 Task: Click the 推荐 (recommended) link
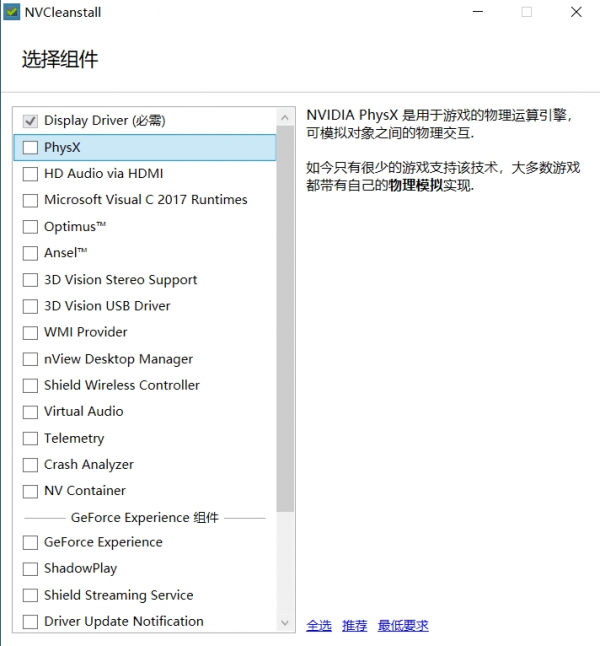[x=354, y=626]
